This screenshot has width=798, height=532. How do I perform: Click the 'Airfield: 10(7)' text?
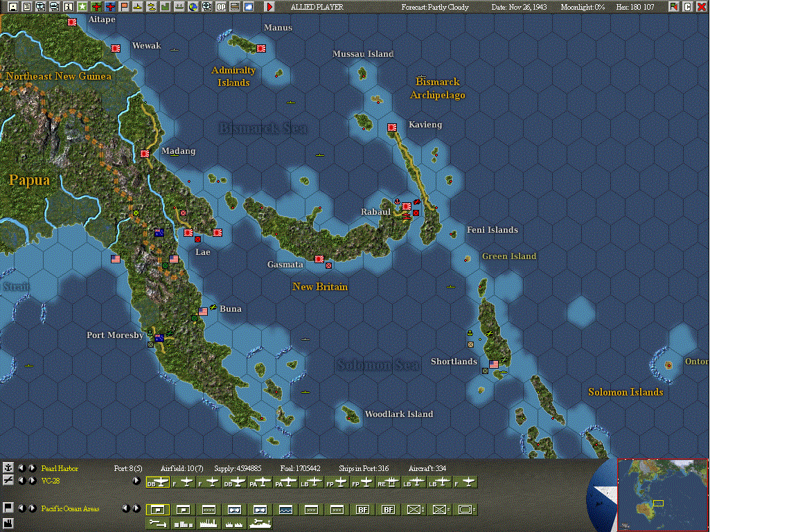tap(181, 468)
